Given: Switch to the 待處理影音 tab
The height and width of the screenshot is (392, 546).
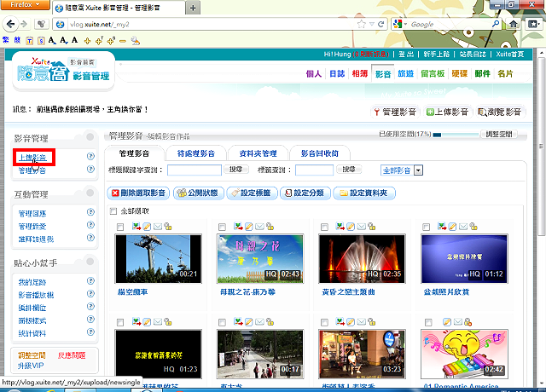Looking at the screenshot, I should pos(196,153).
